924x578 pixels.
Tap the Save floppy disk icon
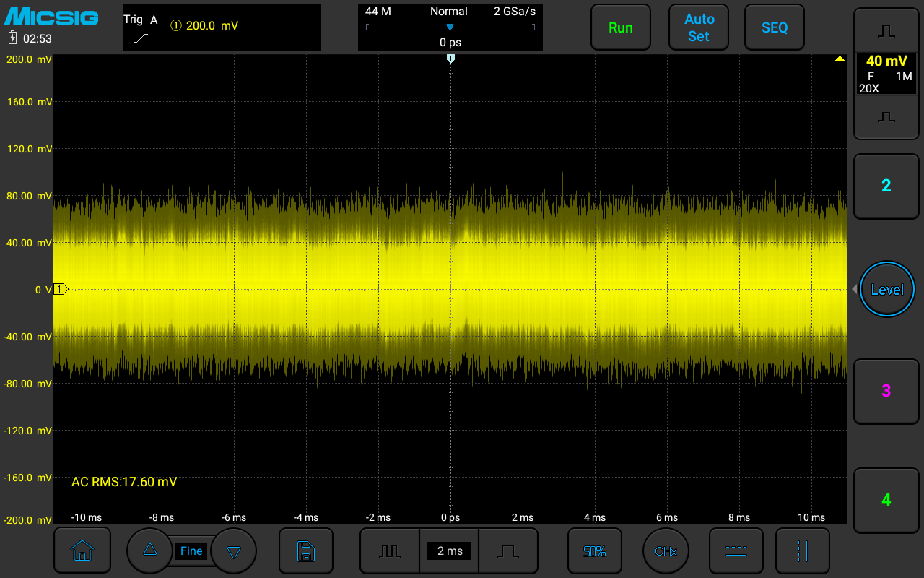[306, 551]
